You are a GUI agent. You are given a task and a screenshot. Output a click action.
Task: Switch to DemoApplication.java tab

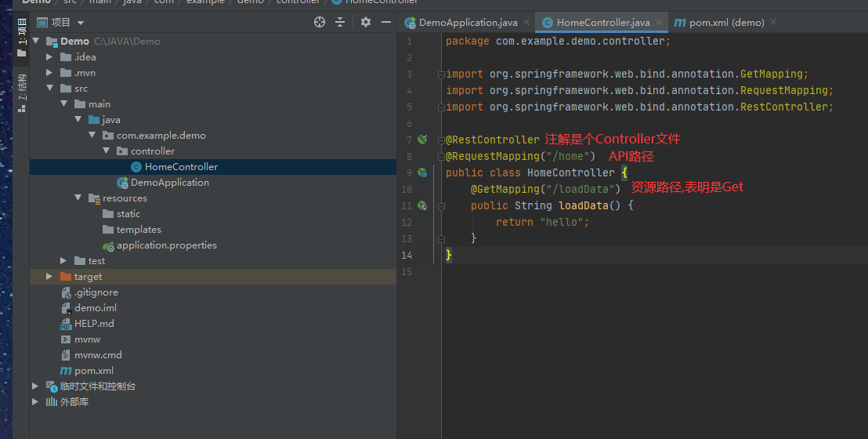click(468, 22)
